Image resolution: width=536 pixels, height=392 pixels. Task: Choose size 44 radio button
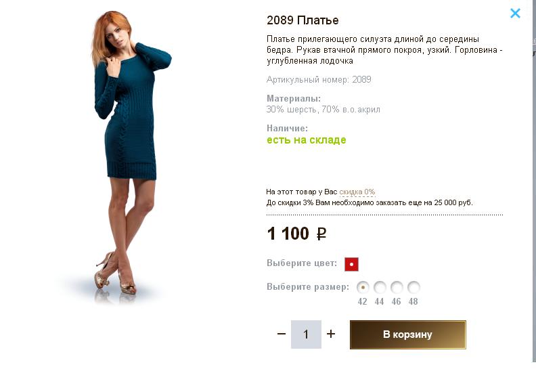(380, 287)
